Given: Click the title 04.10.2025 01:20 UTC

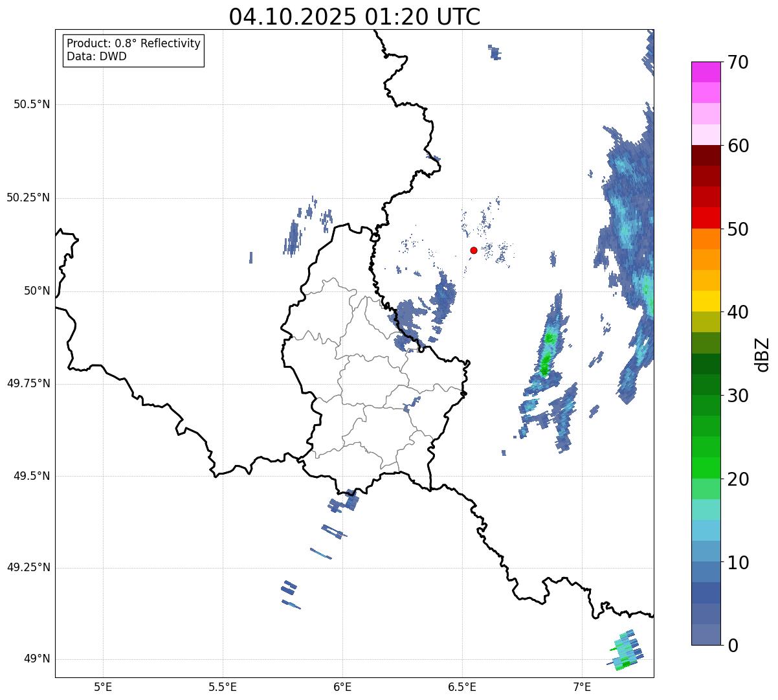Looking at the screenshot, I should pyautogui.click(x=355, y=17).
